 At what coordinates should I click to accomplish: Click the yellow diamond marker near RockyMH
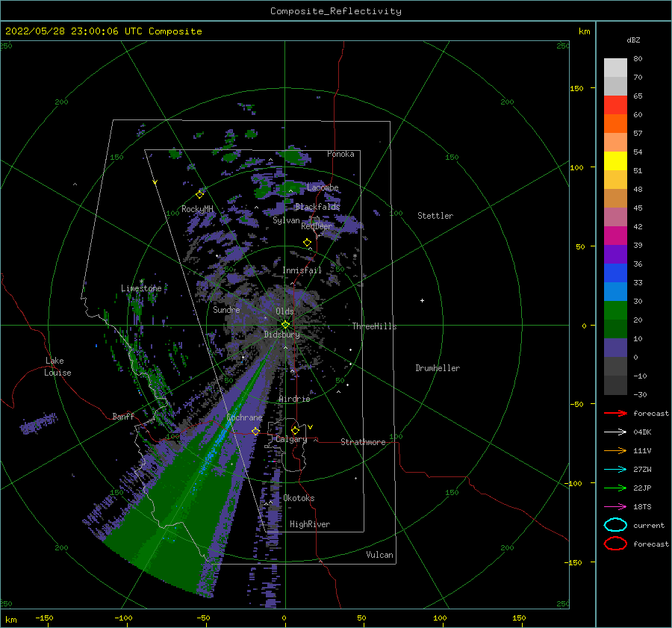(199, 194)
